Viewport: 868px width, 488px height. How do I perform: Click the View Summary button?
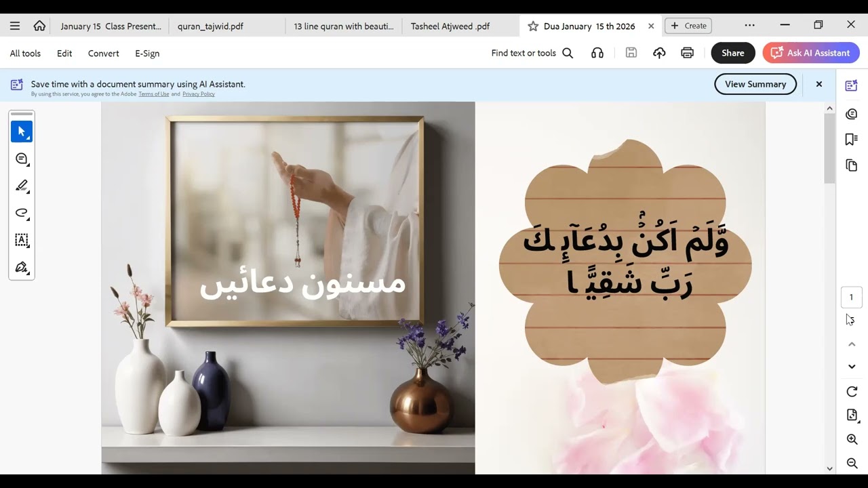coord(755,84)
